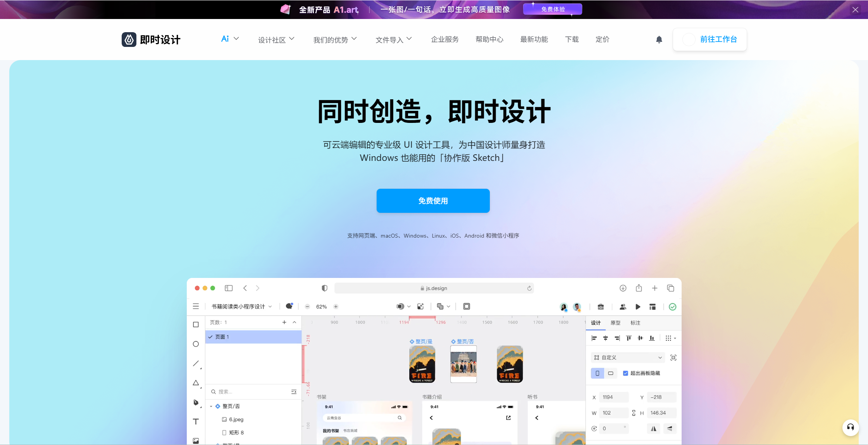The image size is (868, 445).
Task: Click the layer search field
Action: [x=248, y=392]
